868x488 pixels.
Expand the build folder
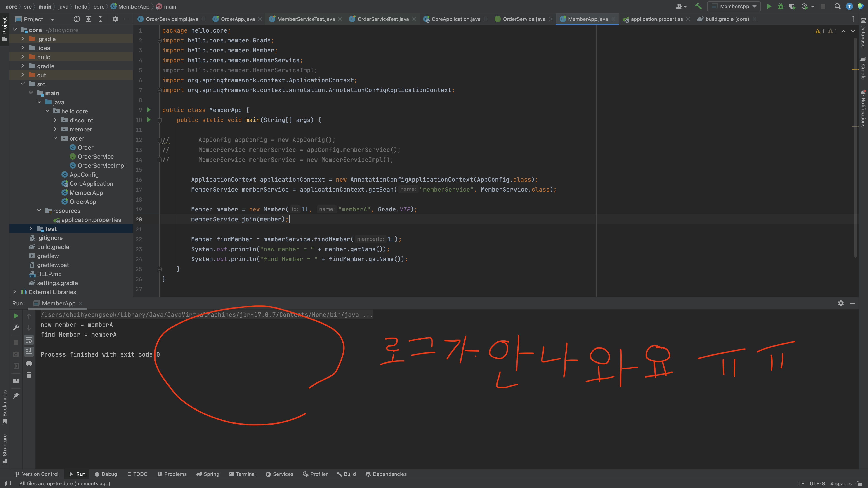[x=23, y=57]
